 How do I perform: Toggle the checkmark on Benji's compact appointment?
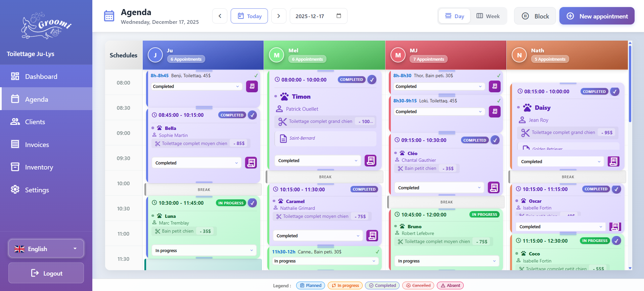tap(256, 76)
